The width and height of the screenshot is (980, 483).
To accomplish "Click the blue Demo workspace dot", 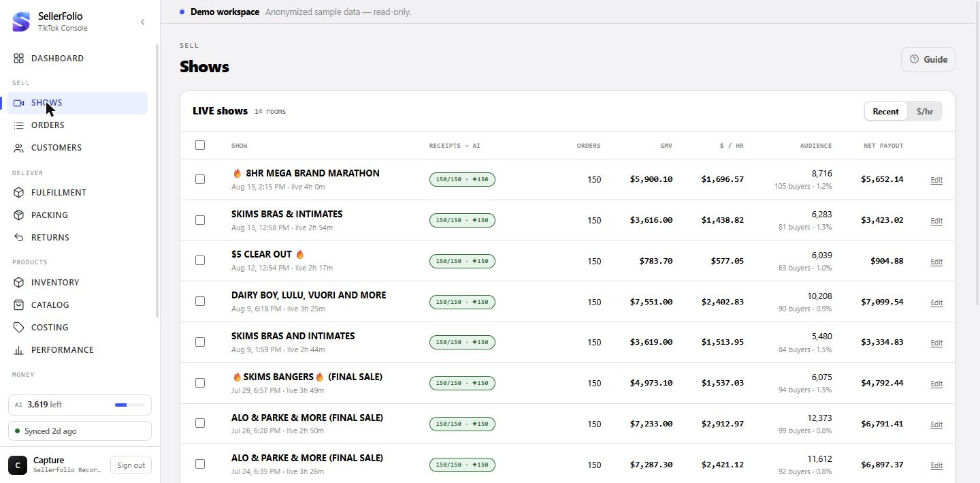I will tap(182, 12).
